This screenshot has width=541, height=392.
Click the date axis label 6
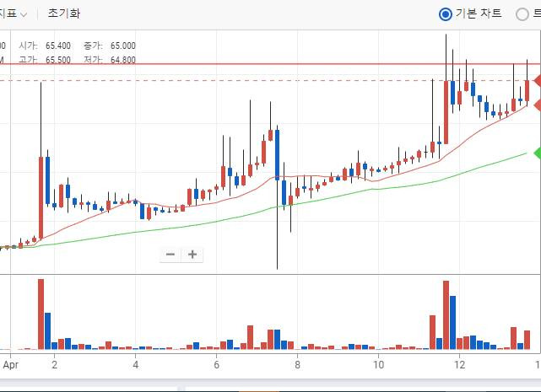[216, 365]
